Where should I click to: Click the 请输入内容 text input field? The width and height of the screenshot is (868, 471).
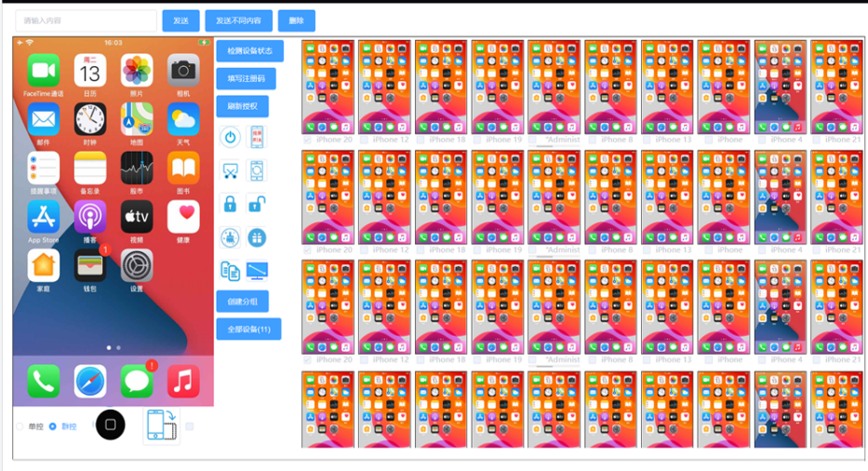coord(87,20)
